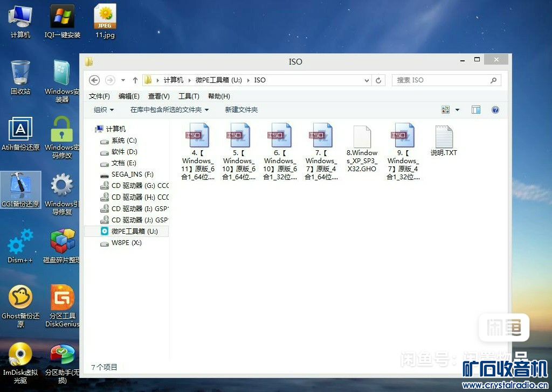Open the help button in toolbar

point(495,110)
